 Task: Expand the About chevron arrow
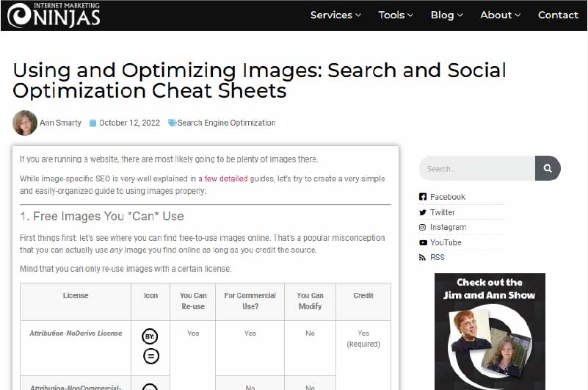(x=518, y=15)
